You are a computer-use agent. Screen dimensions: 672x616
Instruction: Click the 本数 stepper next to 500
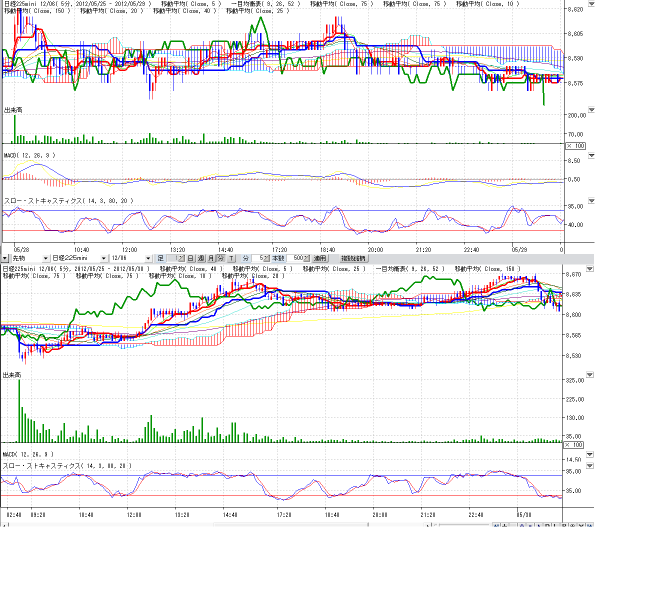coord(306,258)
